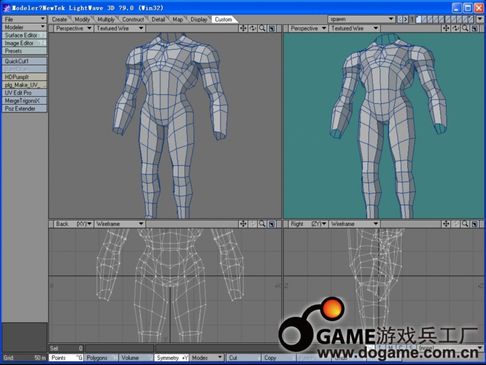The height and width of the screenshot is (365, 486).
Task: Click the Copy button
Action: pos(278,358)
